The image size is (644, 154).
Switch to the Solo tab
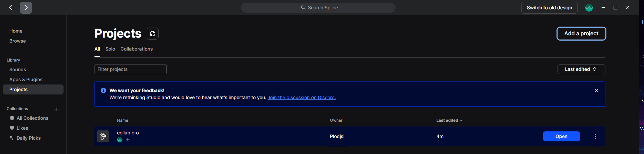[x=110, y=49]
